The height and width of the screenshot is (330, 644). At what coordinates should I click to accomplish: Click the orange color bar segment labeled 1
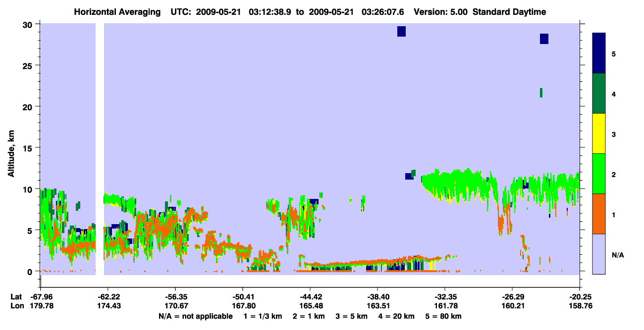pos(599,214)
